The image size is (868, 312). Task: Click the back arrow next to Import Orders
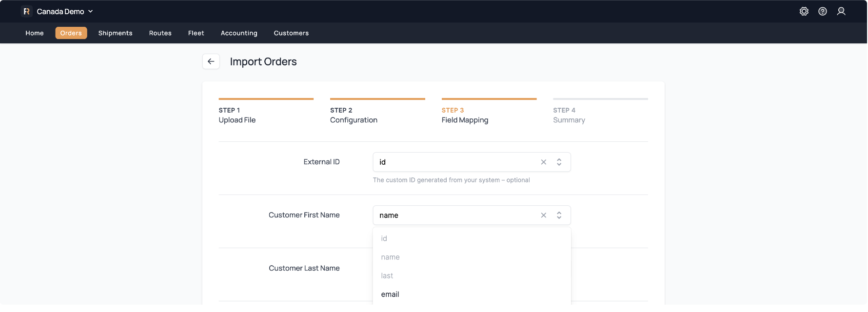coord(211,61)
